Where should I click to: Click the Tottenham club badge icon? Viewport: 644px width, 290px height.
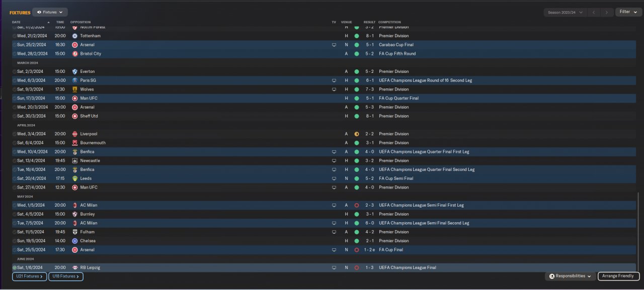75,36
